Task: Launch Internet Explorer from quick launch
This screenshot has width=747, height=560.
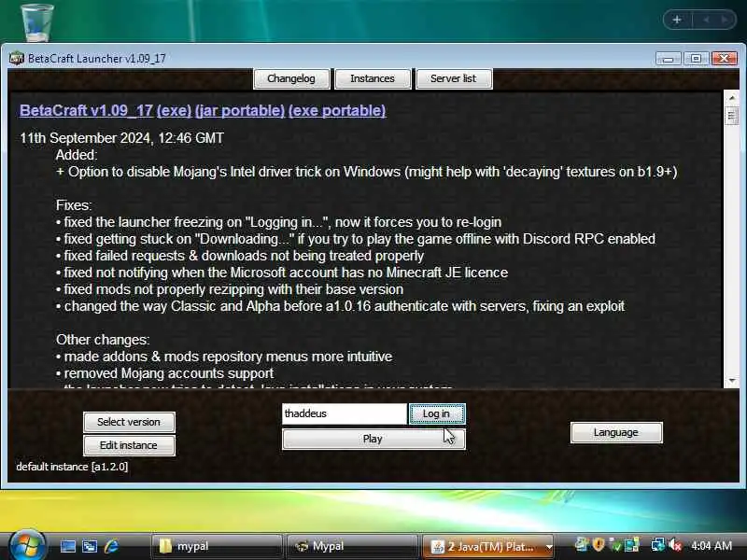Action: click(111, 546)
